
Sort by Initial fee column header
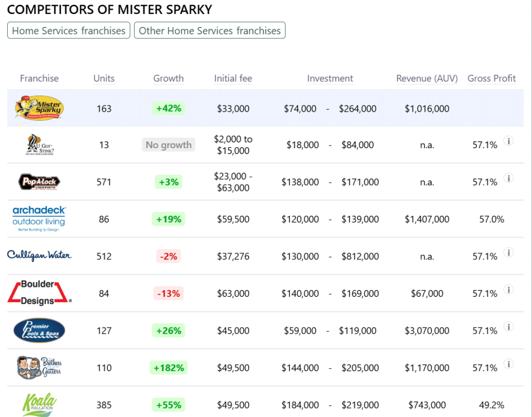[233, 79]
